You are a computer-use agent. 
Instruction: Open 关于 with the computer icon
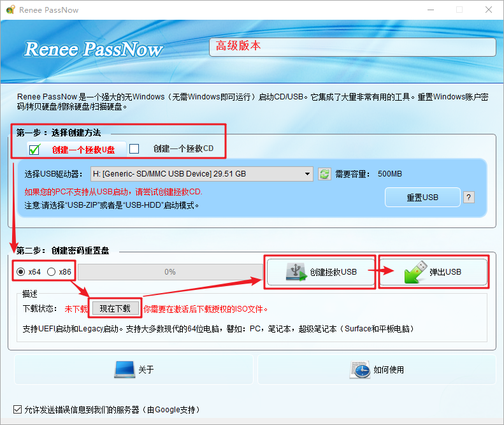[x=134, y=370]
